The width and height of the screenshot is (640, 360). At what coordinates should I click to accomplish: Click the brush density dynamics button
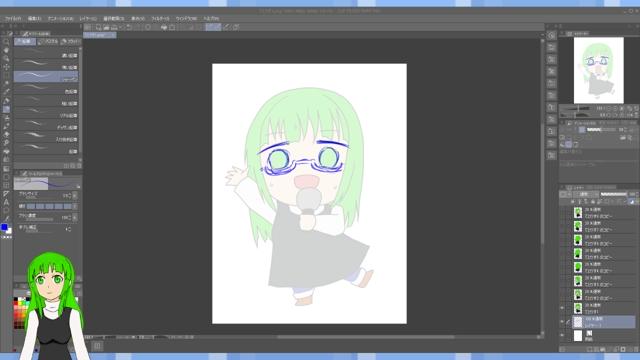click(75, 218)
